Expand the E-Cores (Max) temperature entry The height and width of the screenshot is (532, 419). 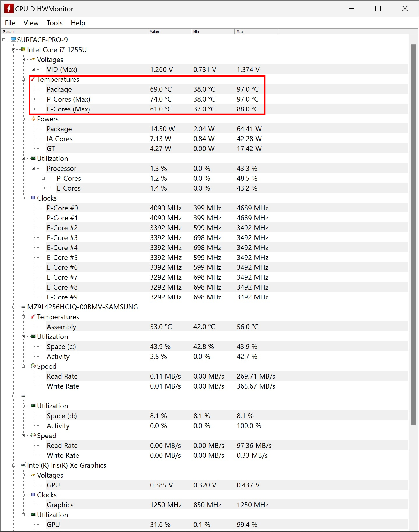(33, 109)
